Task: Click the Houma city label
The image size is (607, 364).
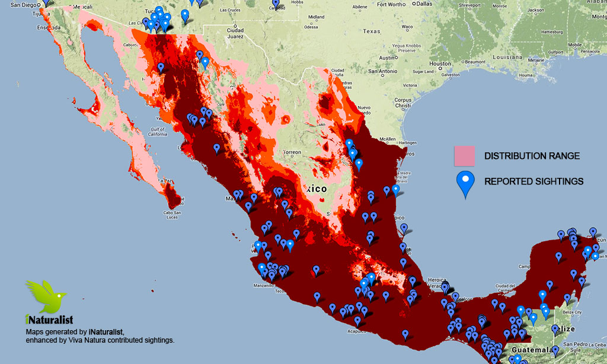Action: (x=525, y=75)
